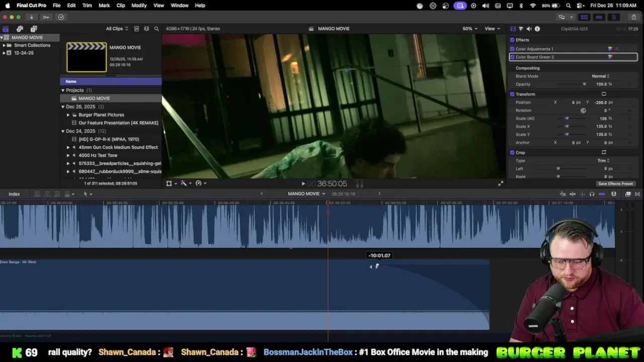Screen dimensions: 644x362
Task: Disable the Transform checkbox
Action: click(512, 94)
